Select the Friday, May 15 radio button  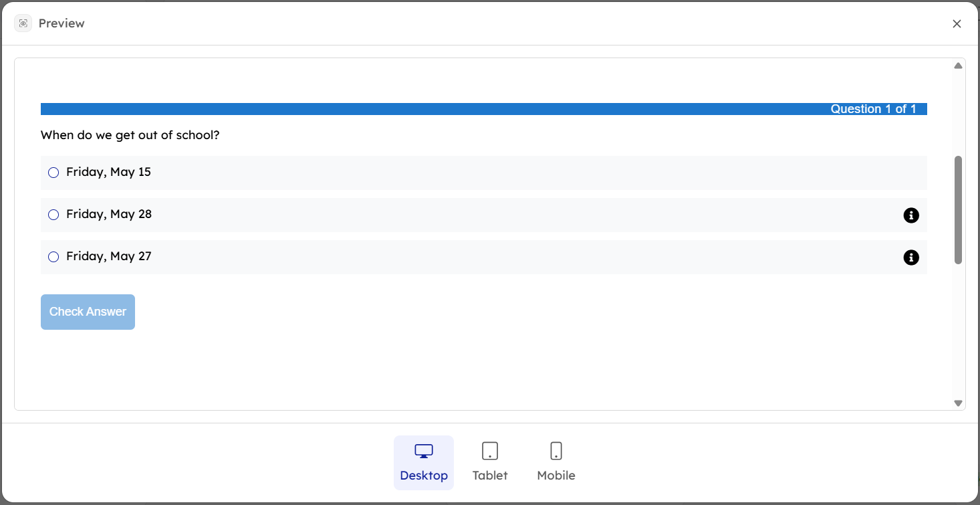(x=53, y=173)
